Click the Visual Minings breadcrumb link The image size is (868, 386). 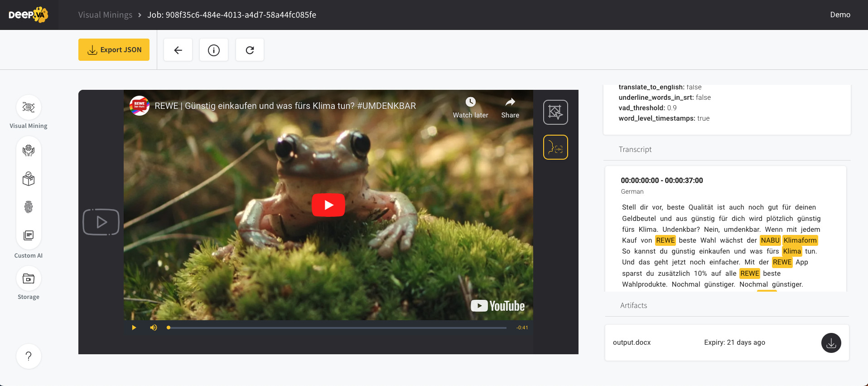click(105, 15)
